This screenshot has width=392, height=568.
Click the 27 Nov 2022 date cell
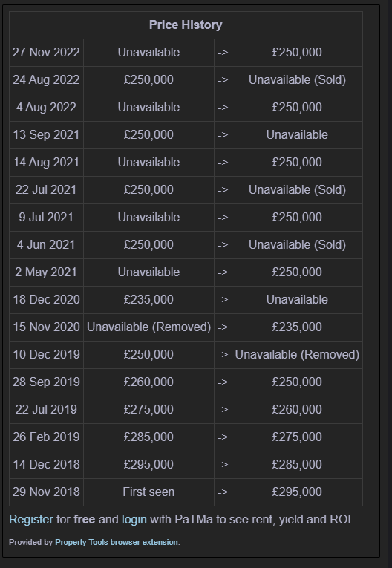coord(46,53)
